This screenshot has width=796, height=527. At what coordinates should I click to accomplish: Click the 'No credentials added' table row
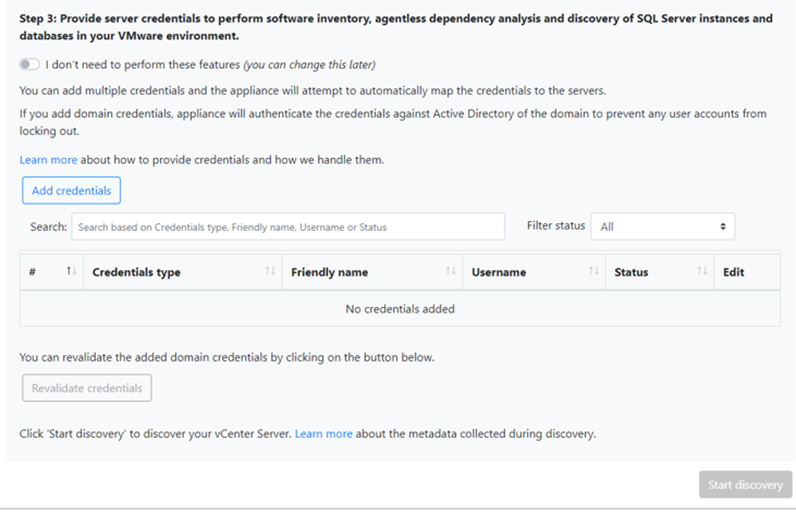(400, 309)
